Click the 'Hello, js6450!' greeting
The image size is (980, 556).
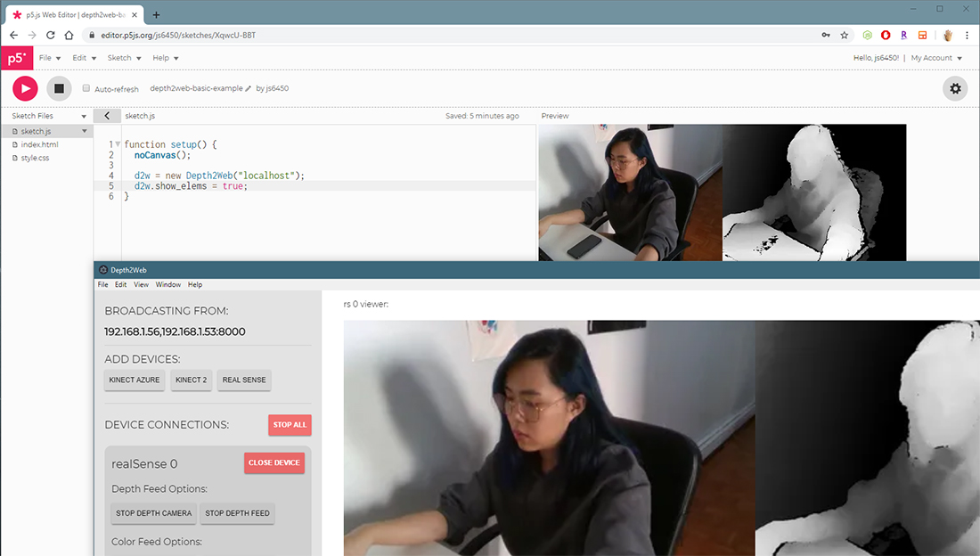[876, 58]
